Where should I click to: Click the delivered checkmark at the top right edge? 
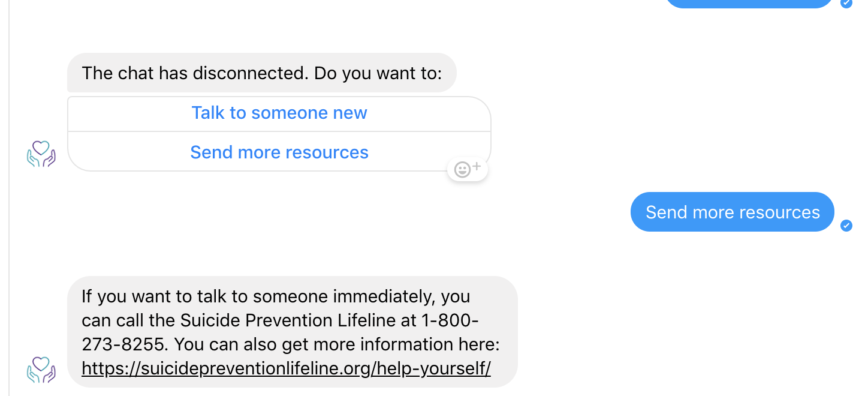[846, 3]
